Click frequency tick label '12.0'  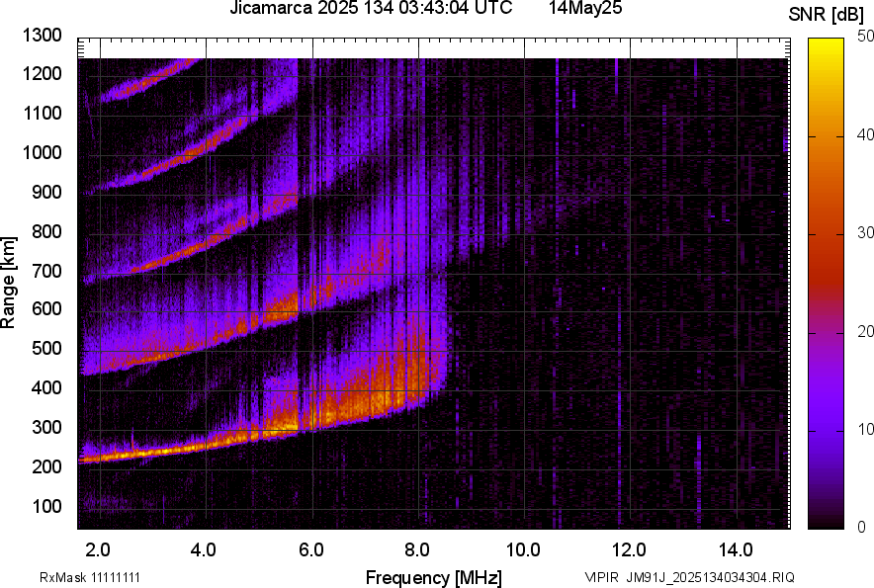point(630,550)
